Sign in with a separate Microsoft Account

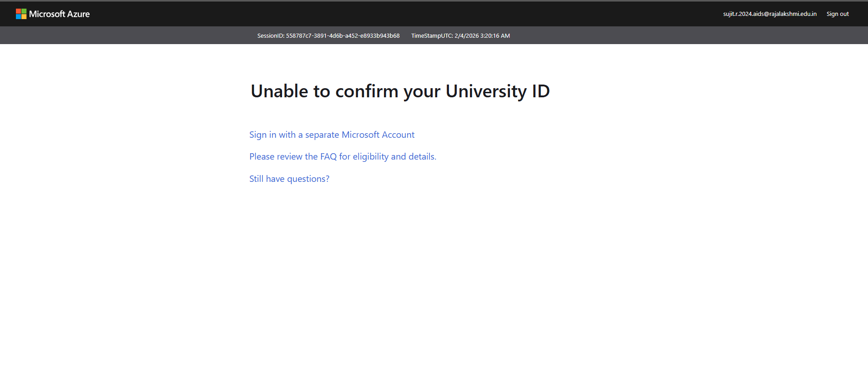pos(332,135)
